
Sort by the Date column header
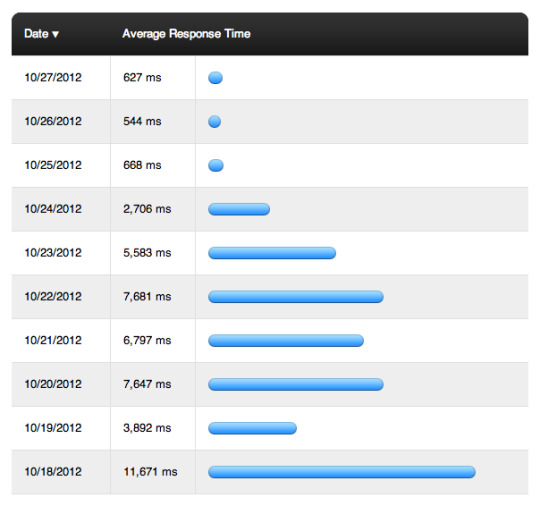(x=37, y=34)
